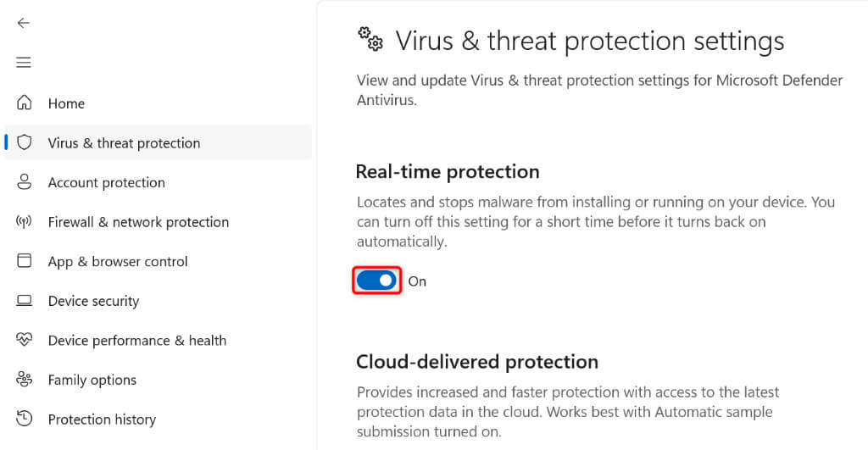Open Firewall & network protection section
Image resolution: width=868 pixels, height=450 pixels.
coord(138,222)
